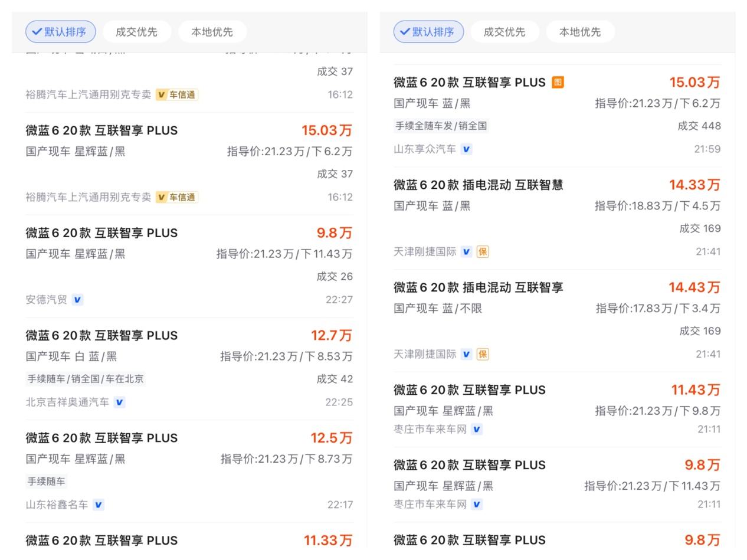Tap the 保 badge in the 14.33万 listing
The width and height of the screenshot is (747, 560).
(x=483, y=252)
